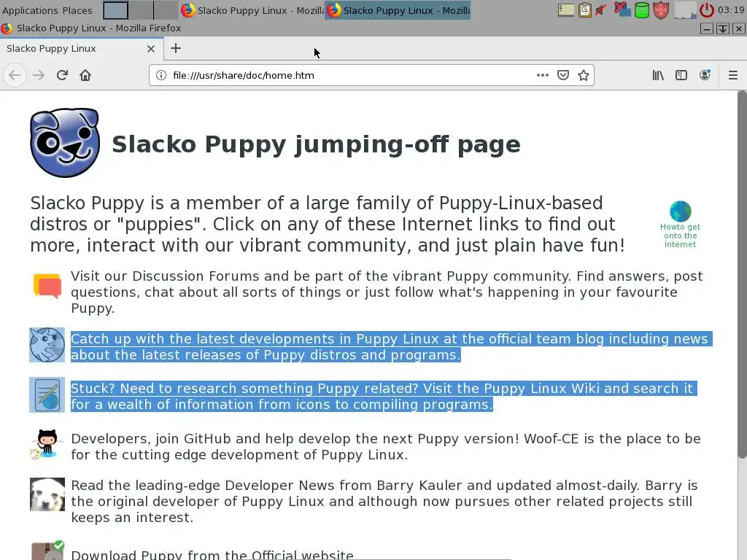The image size is (747, 560).
Task: Switch to first workspace in pager
Action: 115,10
